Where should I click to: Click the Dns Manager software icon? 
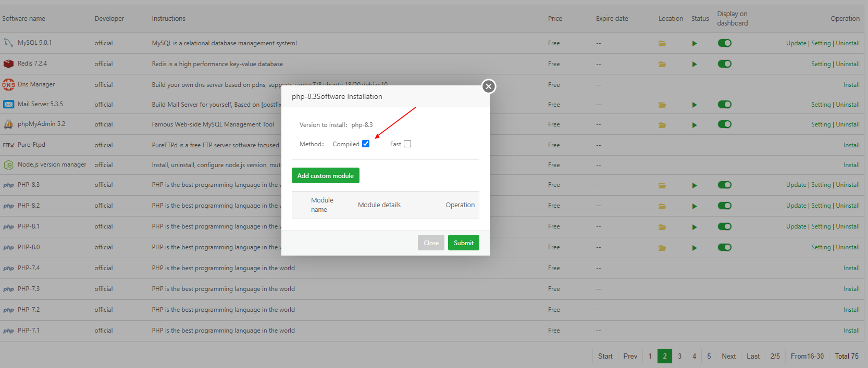coord(8,84)
